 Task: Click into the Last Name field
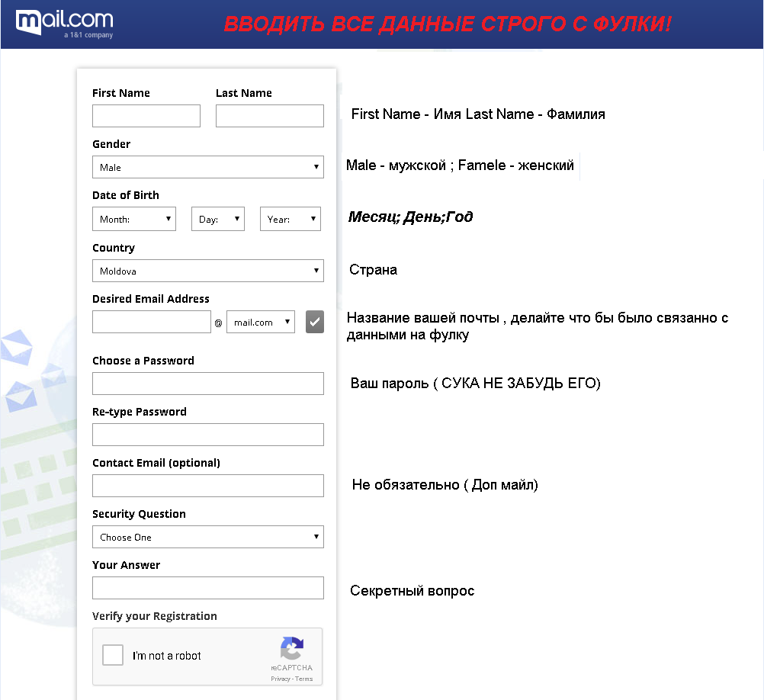click(270, 116)
